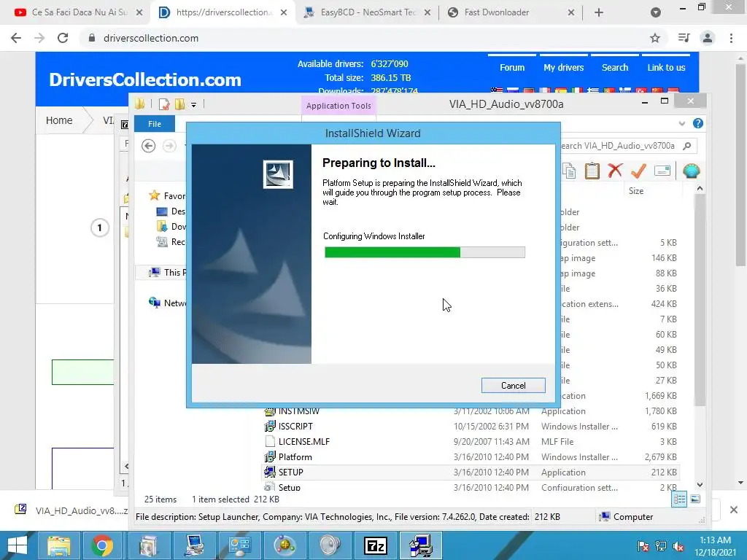Click the paste clipboard toolbar icon
This screenshot has height=560, width=747.
[592, 171]
